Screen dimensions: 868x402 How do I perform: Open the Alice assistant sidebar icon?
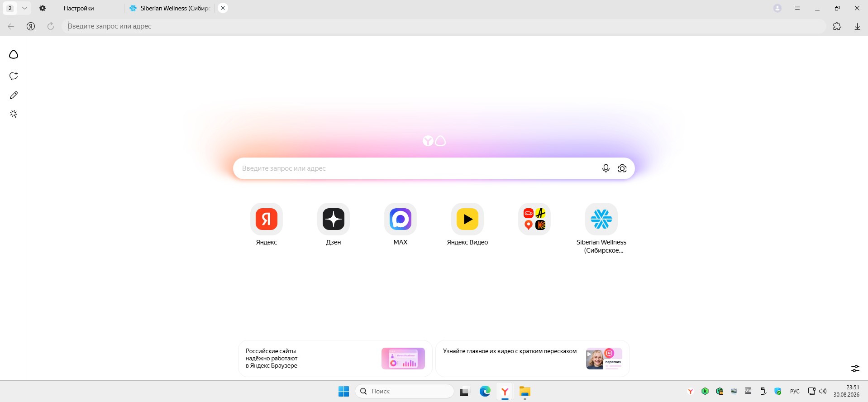pos(14,54)
